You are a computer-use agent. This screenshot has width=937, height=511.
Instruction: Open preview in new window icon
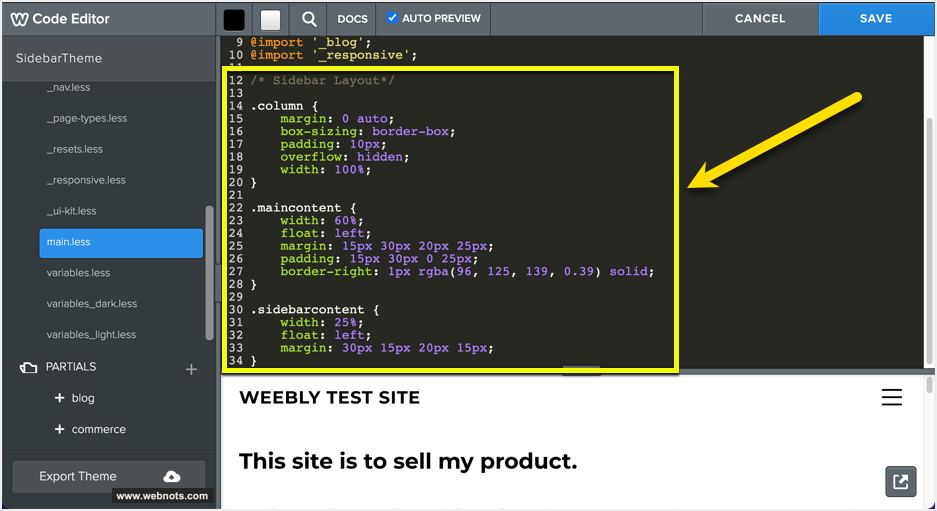pyautogui.click(x=900, y=482)
